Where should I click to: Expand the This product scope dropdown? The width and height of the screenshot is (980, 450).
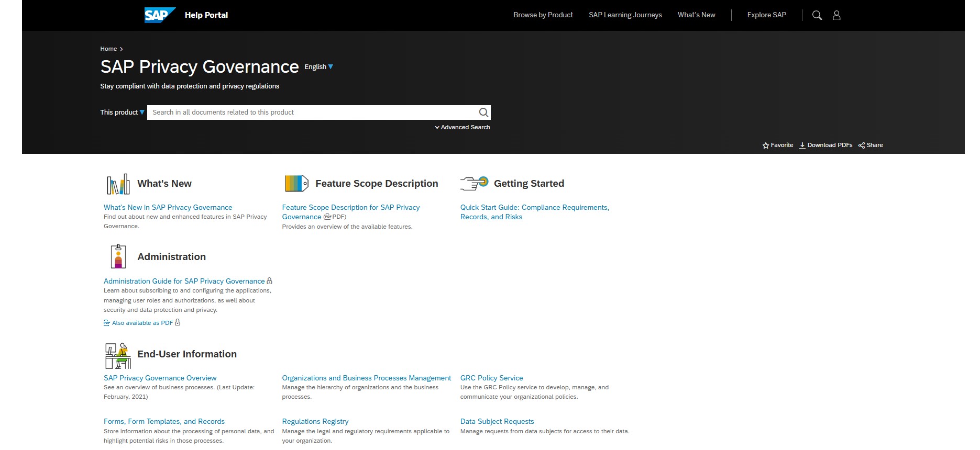tap(122, 113)
